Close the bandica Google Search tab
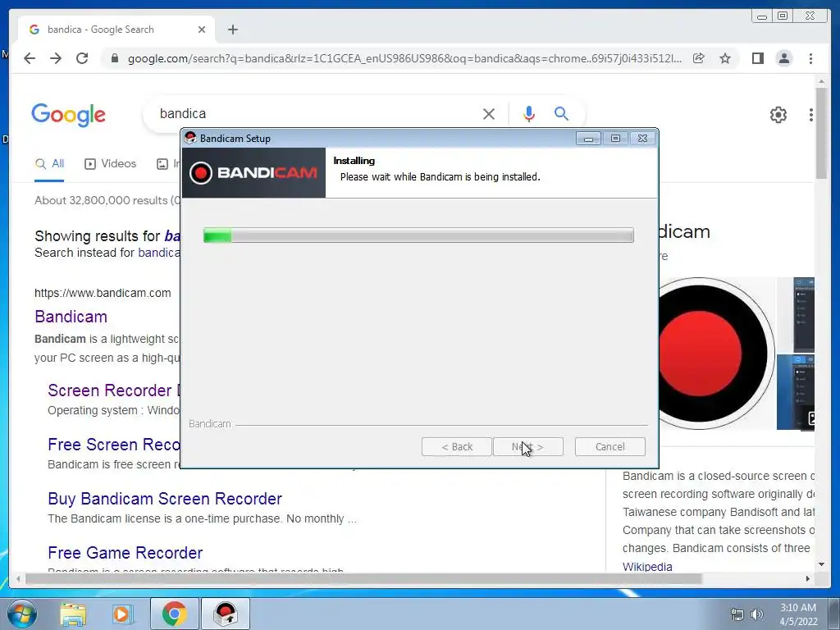840x630 pixels. (202, 30)
